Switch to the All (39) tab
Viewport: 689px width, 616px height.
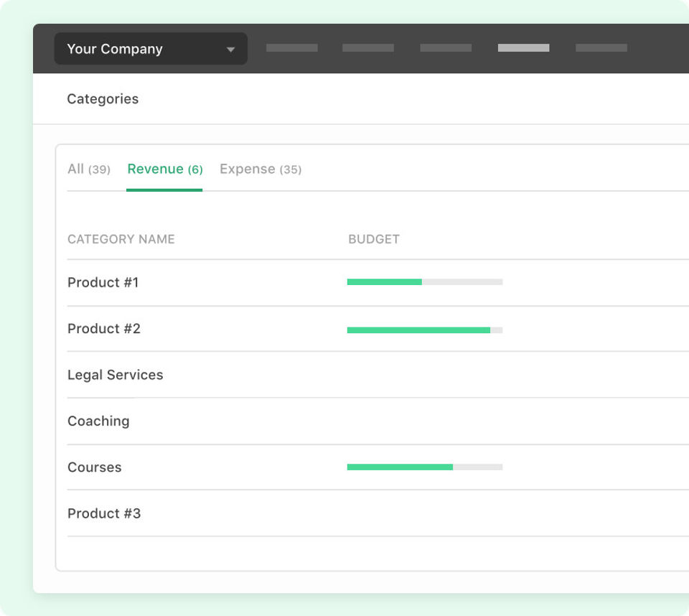pos(88,169)
